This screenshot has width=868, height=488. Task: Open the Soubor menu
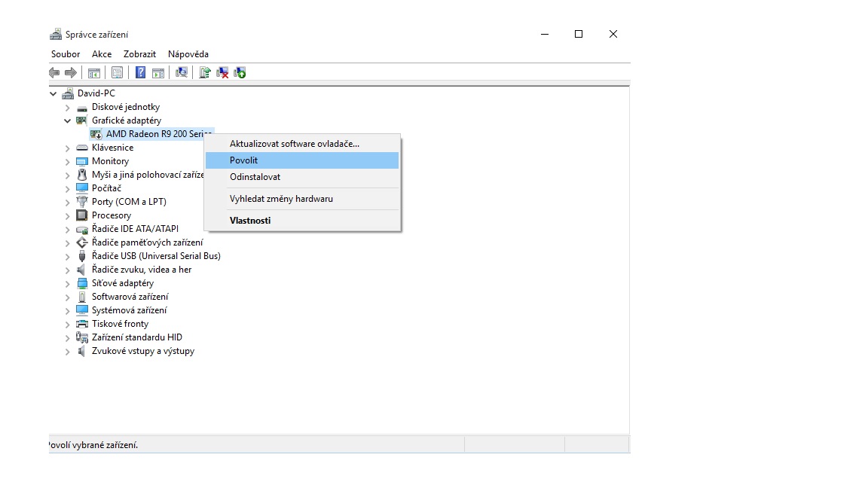pos(66,54)
